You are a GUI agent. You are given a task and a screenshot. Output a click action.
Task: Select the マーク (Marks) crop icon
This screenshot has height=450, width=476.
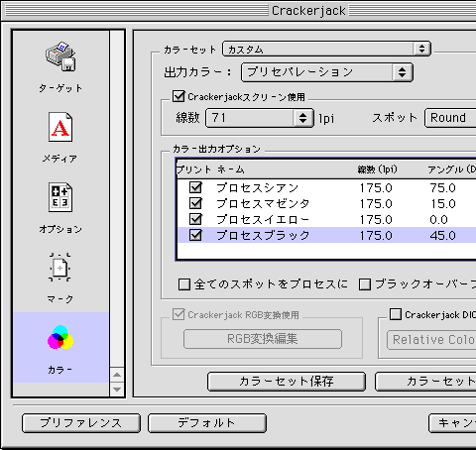[x=60, y=268]
